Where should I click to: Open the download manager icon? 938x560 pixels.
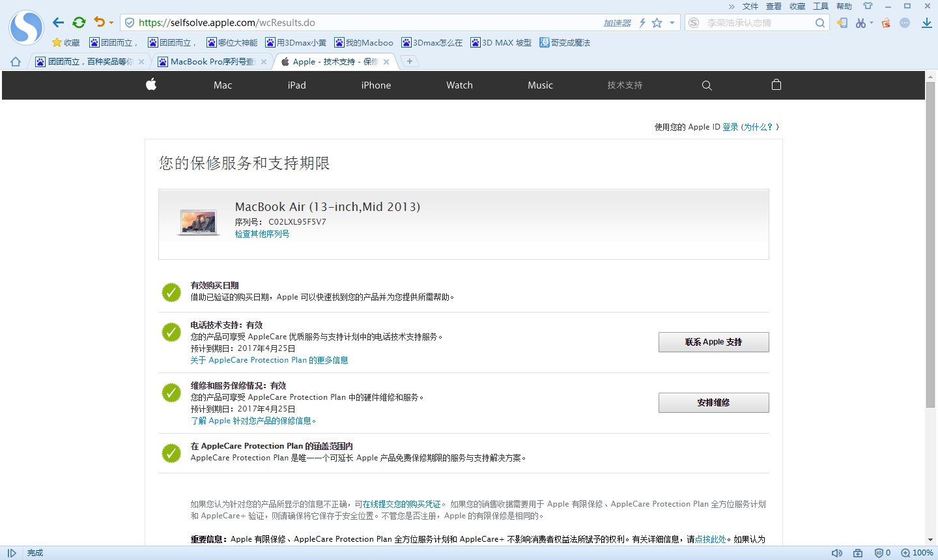(926, 22)
